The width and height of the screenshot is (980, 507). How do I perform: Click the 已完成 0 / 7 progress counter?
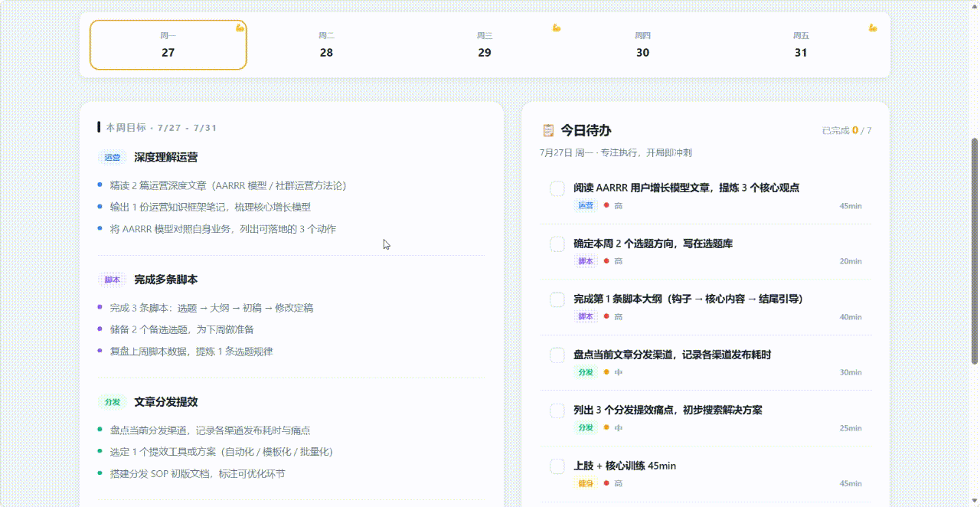click(847, 130)
